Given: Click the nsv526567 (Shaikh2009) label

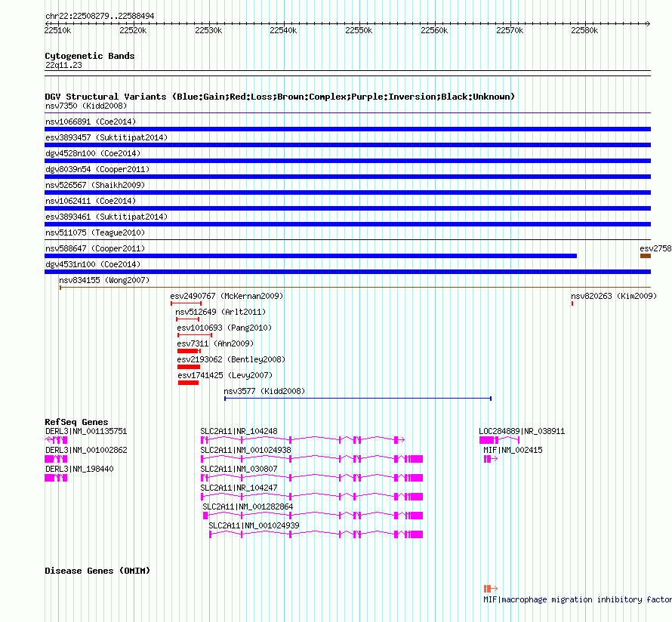Looking at the screenshot, I should click(x=95, y=185).
